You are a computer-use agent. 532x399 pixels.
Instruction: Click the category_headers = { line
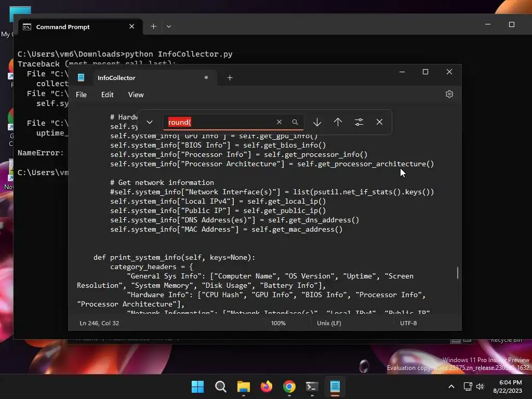[x=151, y=267]
